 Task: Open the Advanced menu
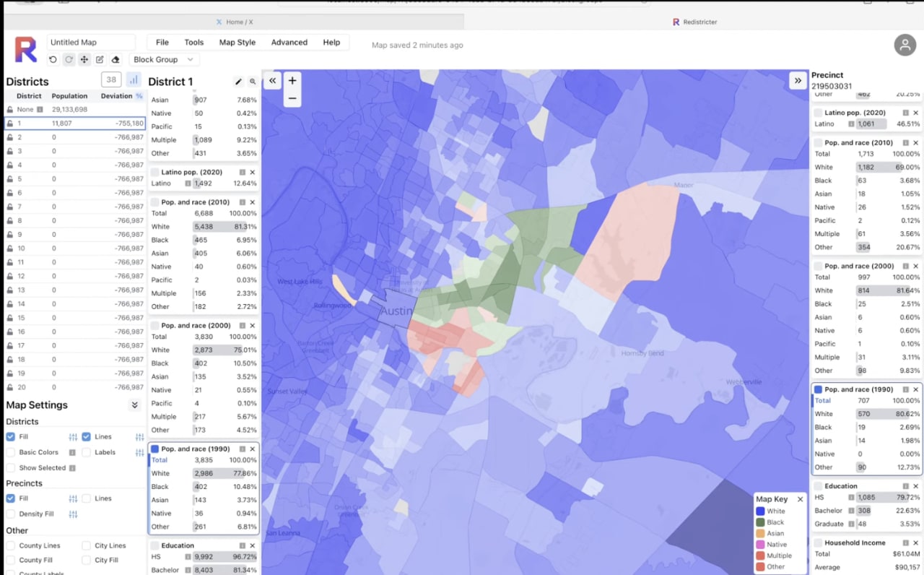[289, 42]
